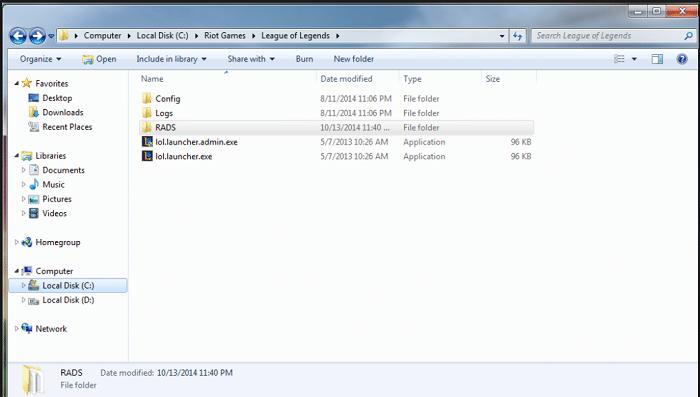Open the views options dropdown arrow
The height and width of the screenshot is (397, 700).
tap(634, 59)
